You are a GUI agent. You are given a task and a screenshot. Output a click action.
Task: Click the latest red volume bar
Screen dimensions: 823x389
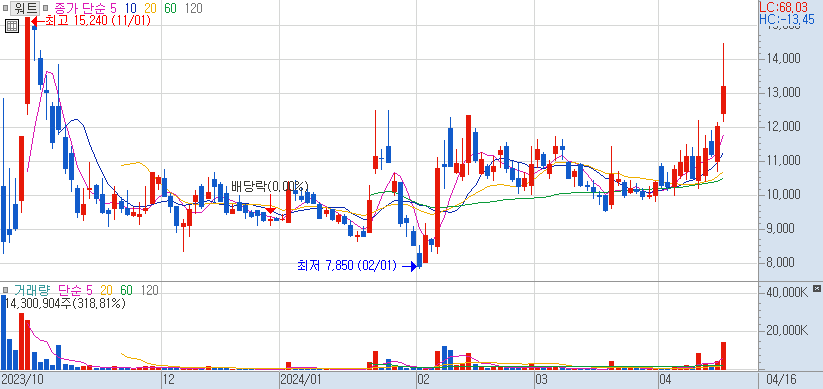[723, 355]
